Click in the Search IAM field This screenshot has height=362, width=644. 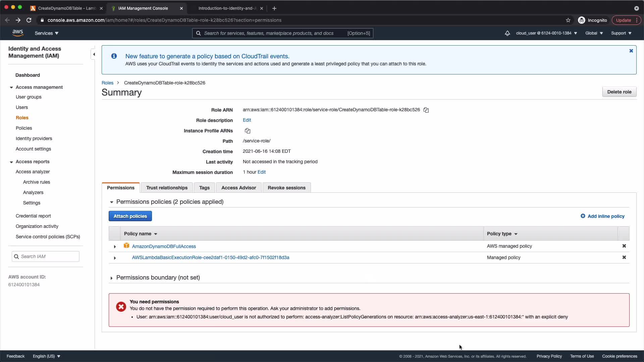[49, 256]
